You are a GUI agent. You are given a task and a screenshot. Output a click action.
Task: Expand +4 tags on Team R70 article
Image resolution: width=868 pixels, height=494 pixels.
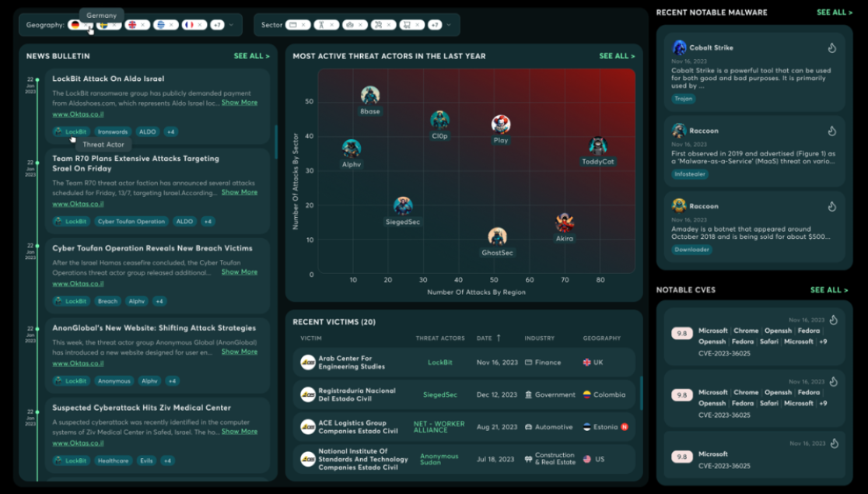208,222
